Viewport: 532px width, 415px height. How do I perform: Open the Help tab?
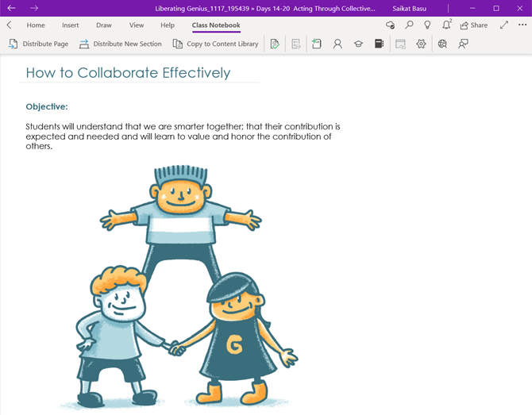click(x=168, y=25)
